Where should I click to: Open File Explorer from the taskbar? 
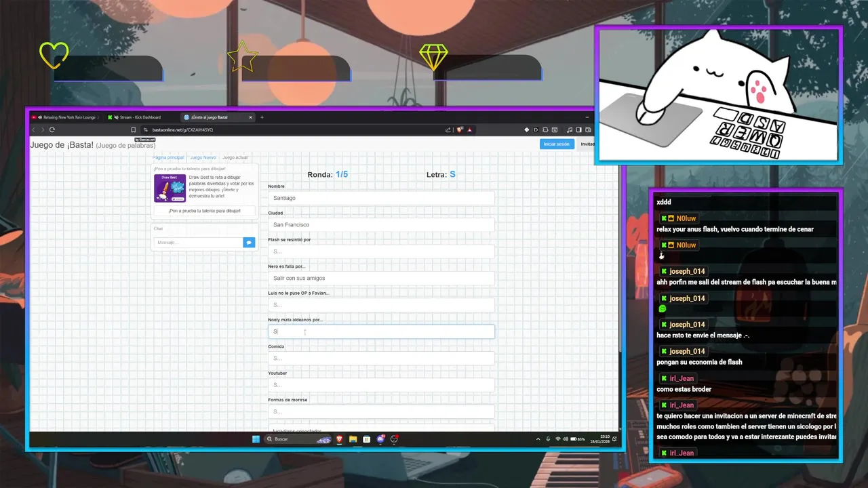tap(353, 439)
